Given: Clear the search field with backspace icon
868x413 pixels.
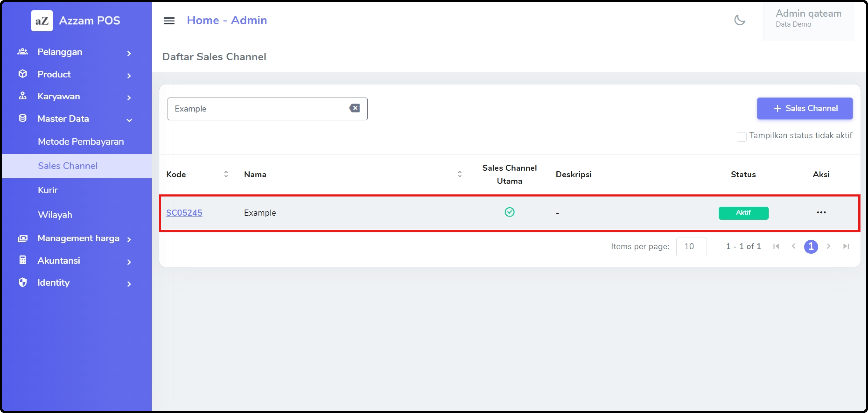Looking at the screenshot, I should (354, 108).
